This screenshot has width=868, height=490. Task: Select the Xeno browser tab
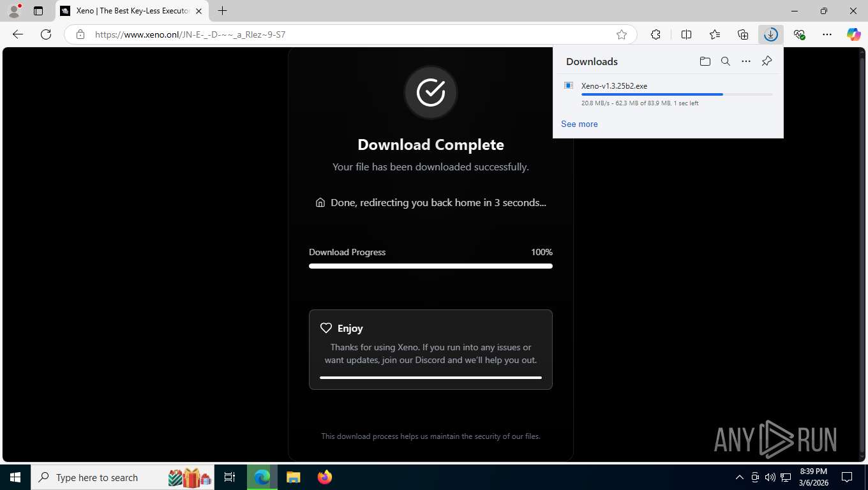[x=132, y=11]
